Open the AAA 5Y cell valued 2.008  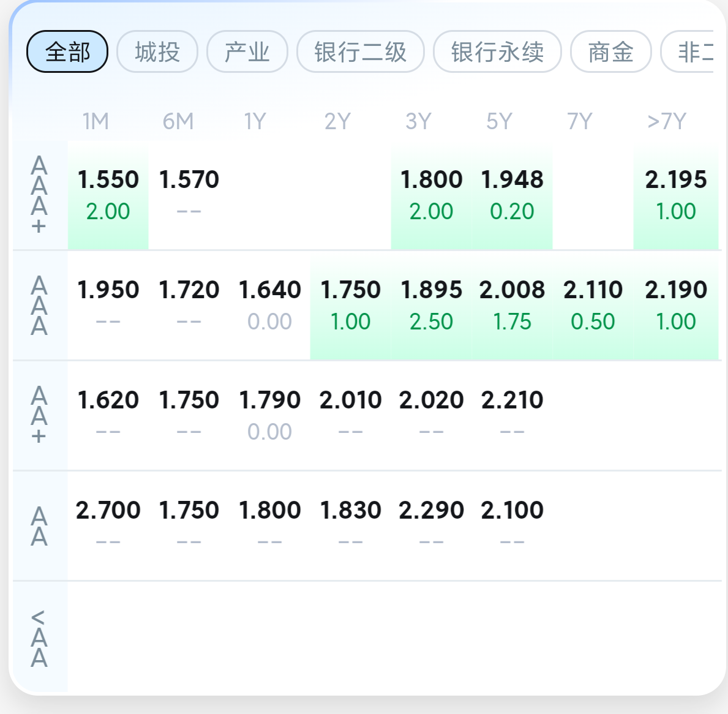click(512, 306)
